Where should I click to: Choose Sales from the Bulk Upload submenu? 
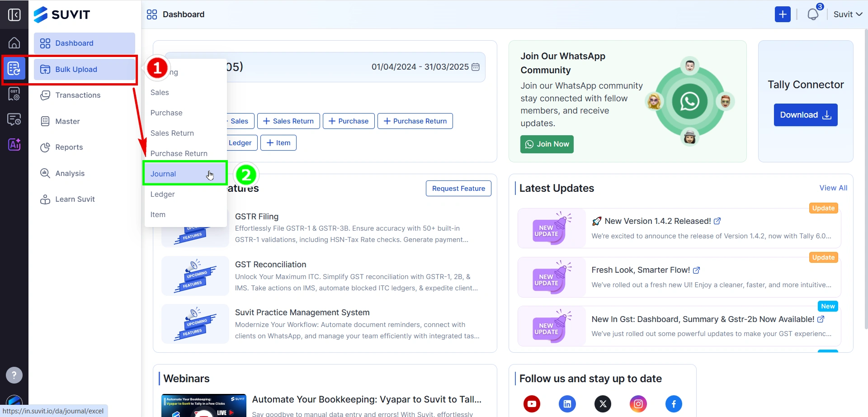click(185, 92)
